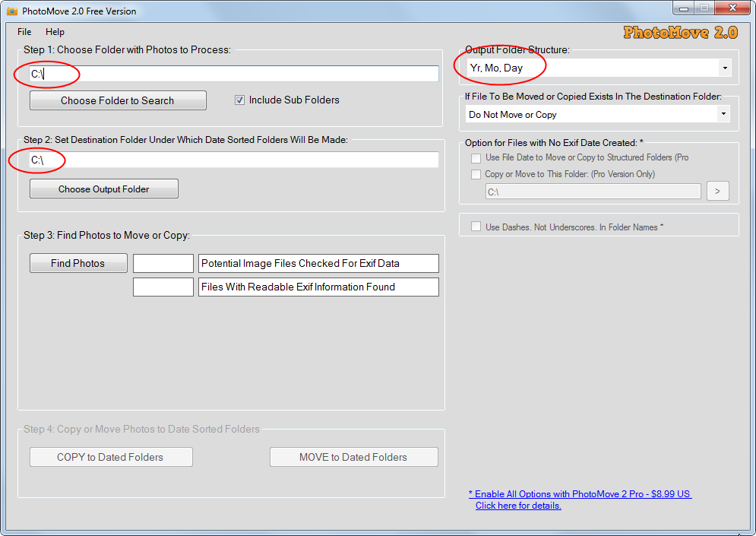Minimize the PhotoMove window

pyautogui.click(x=683, y=8)
